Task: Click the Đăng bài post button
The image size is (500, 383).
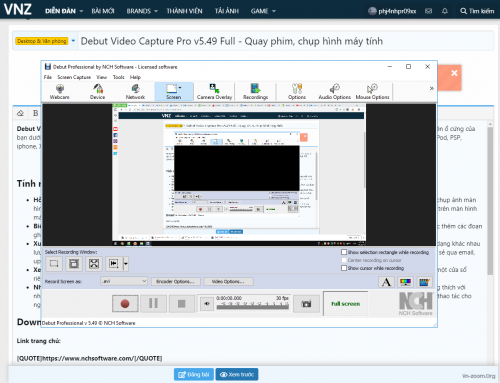Action: pos(194,374)
